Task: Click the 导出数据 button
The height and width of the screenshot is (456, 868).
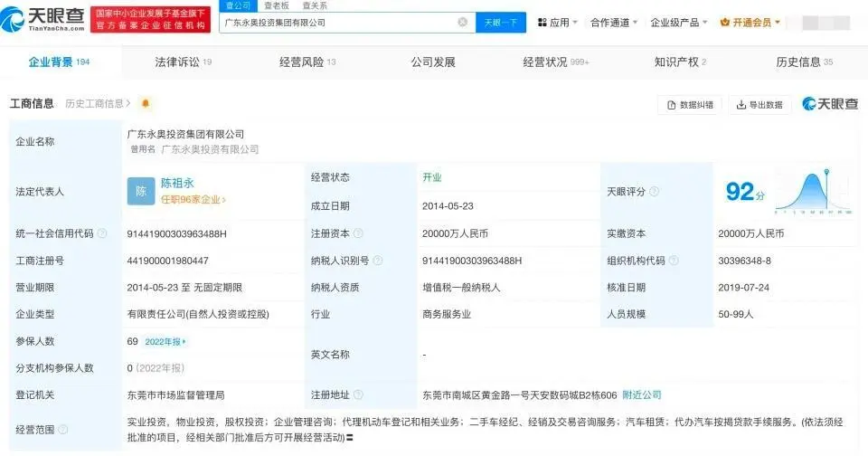Action: (759, 105)
